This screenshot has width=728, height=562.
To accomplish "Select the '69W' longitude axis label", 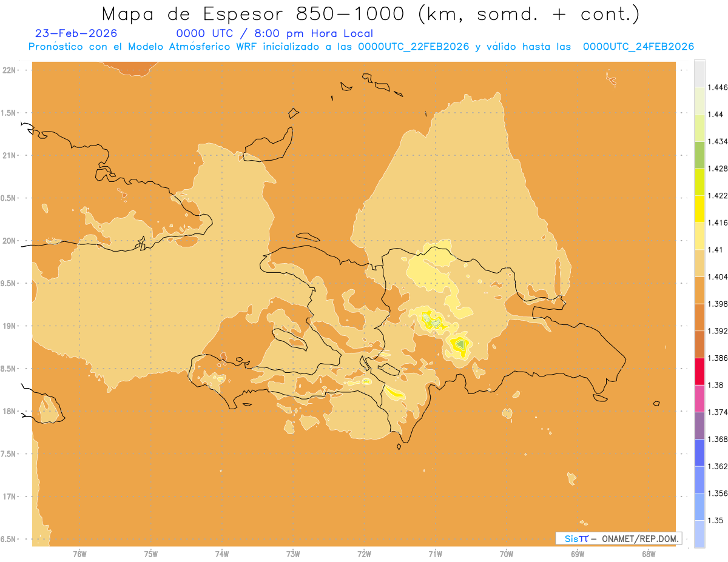I will [x=578, y=554].
